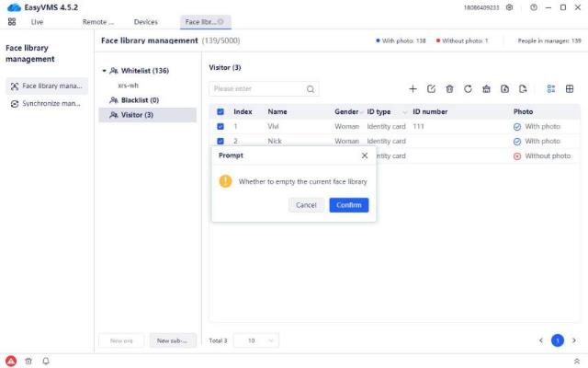Toggle the select-all checkbox in table header
The width and height of the screenshot is (588, 368).
coord(220,111)
